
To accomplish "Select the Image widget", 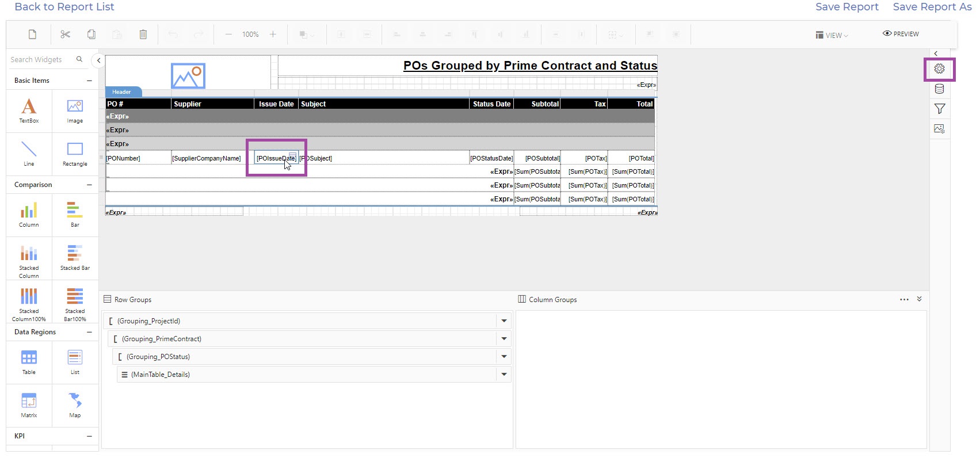I will click(75, 110).
